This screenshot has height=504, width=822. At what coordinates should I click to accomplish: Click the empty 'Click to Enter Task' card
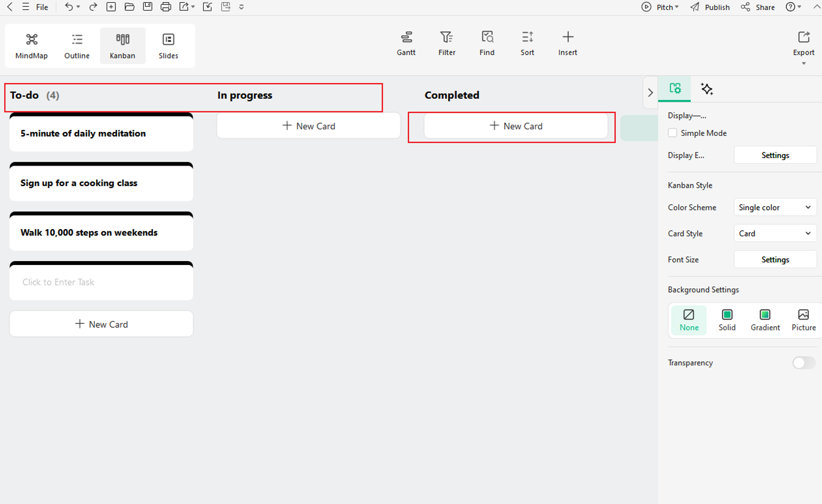(101, 282)
